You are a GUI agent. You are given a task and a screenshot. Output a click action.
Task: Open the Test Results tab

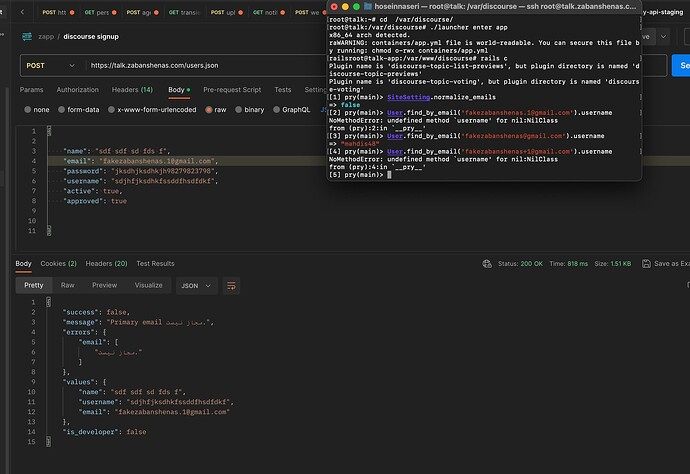(155, 264)
